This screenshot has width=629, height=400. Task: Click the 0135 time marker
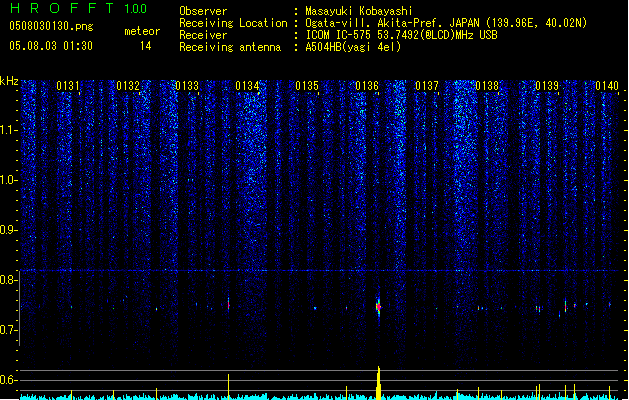click(x=307, y=86)
